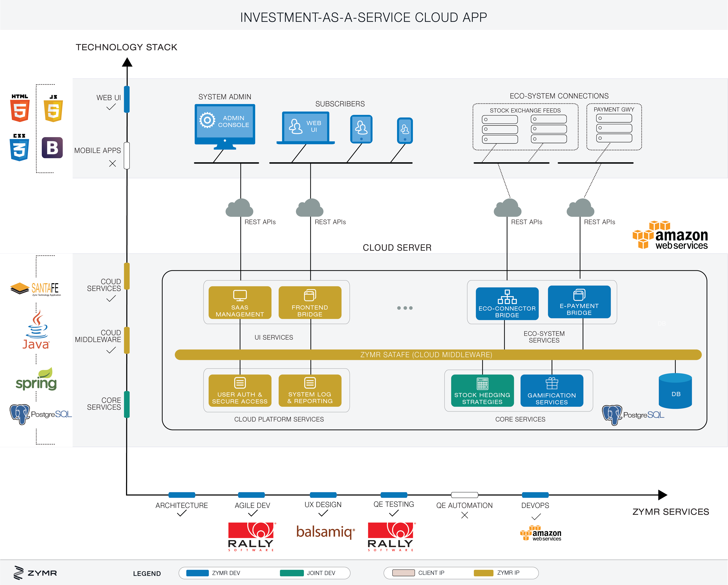Image resolution: width=728 pixels, height=585 pixels.
Task: Click the Admin Console monitor icon
Action: point(225,127)
